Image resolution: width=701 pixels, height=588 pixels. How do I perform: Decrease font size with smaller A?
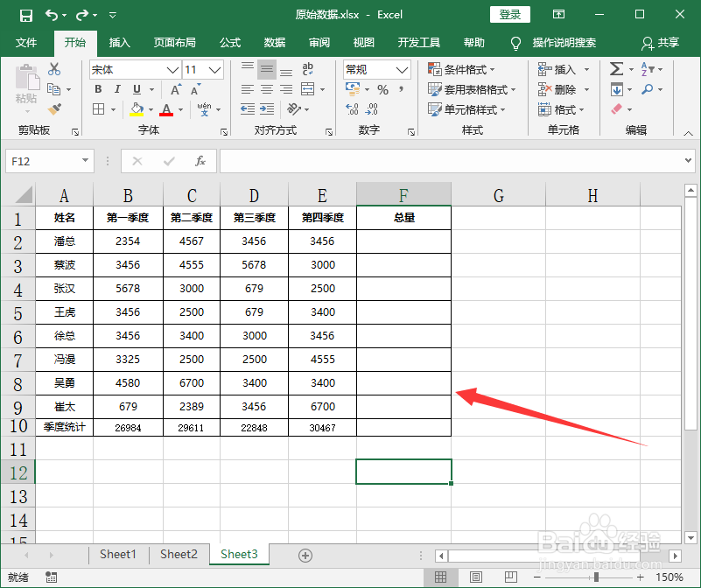click(195, 89)
